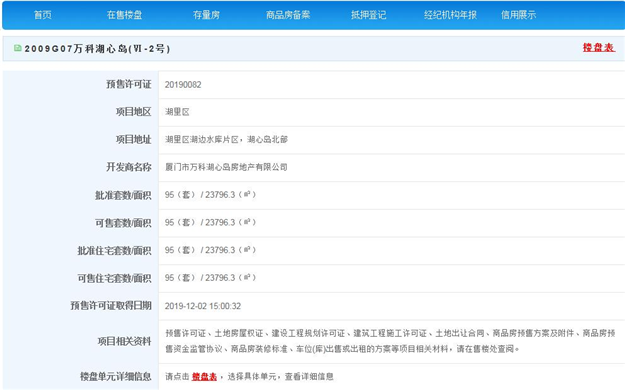Viewport: 625px width, 390px height.
Task: Select the 批准住宅套数/面积 value
Action: coord(210,250)
